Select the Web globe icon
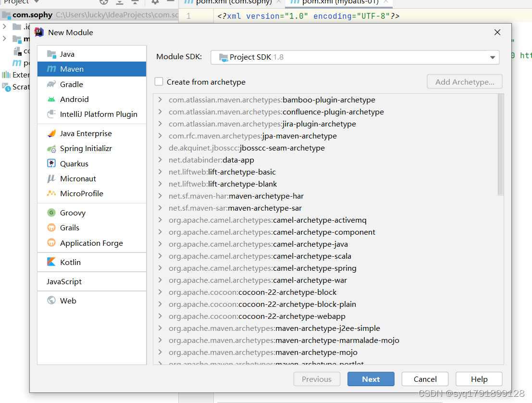Viewport: 532px width, 403px height. tap(51, 301)
